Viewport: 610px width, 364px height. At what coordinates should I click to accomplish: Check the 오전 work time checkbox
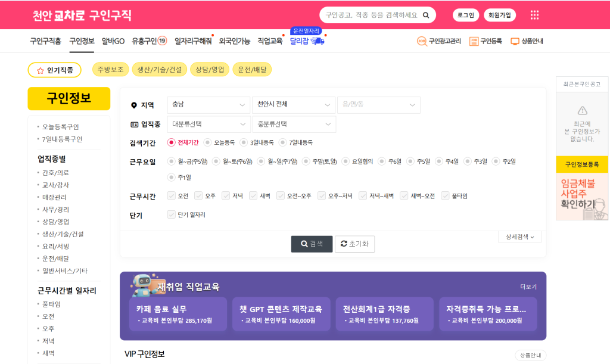click(171, 195)
